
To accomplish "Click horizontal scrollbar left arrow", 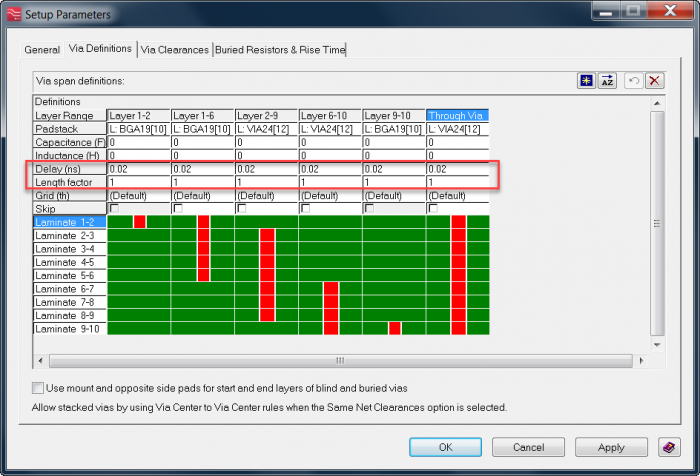I will pos(41,360).
